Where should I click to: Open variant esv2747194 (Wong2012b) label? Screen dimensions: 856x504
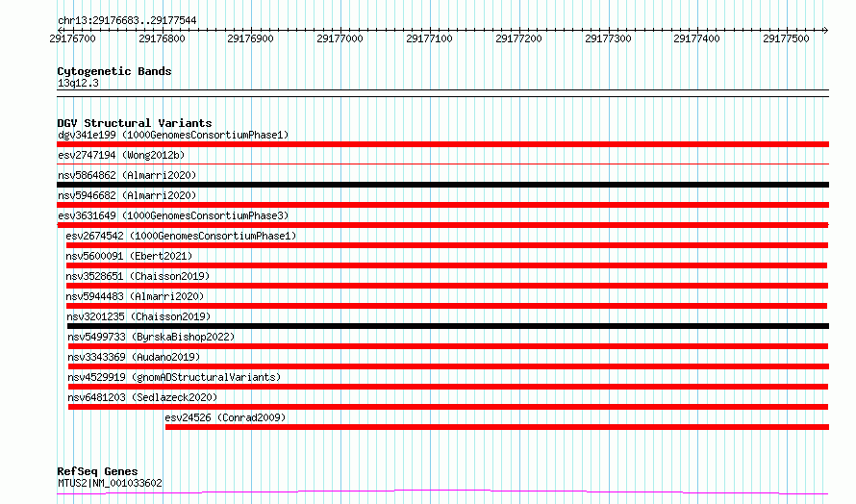[x=121, y=155]
